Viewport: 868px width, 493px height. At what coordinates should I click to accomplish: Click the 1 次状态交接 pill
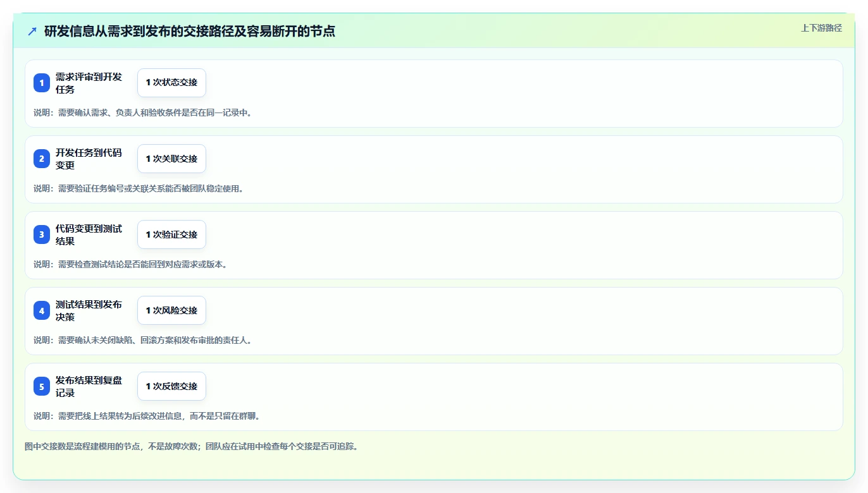[171, 83]
